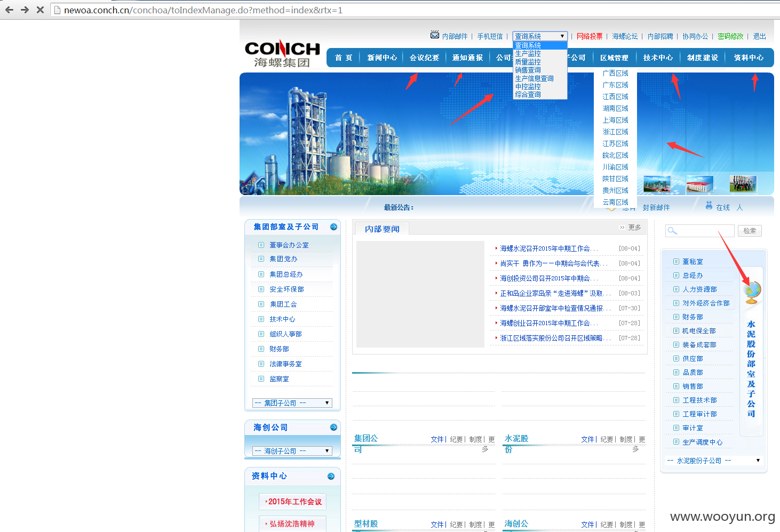This screenshot has height=532, width=780.
Task: Click the 弘扬沈浩精神 button
Action: coord(293,524)
